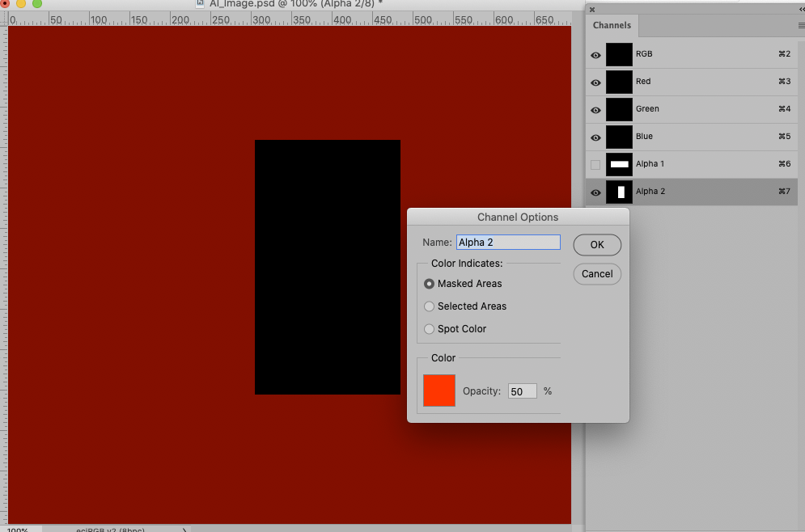Click the Masked Areas radio button
This screenshot has height=532, width=805.
[429, 284]
